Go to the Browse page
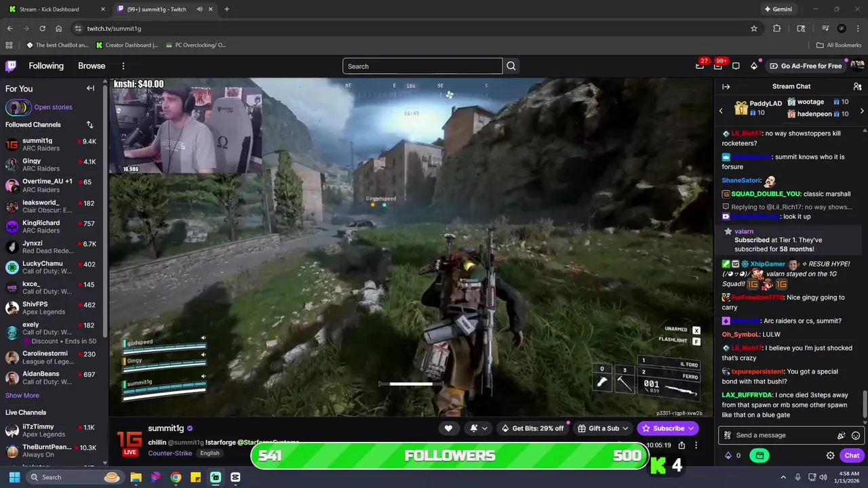Screen dimensions: 868x488 [x=92, y=66]
